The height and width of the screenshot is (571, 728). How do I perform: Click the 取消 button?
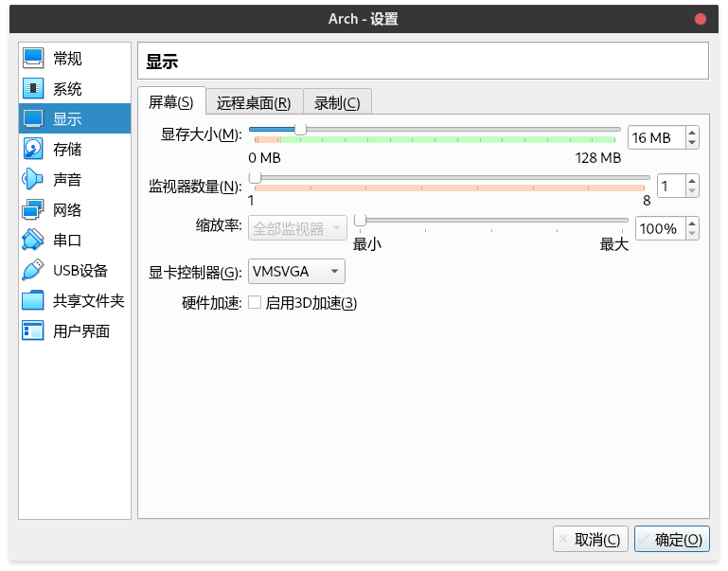tap(591, 539)
